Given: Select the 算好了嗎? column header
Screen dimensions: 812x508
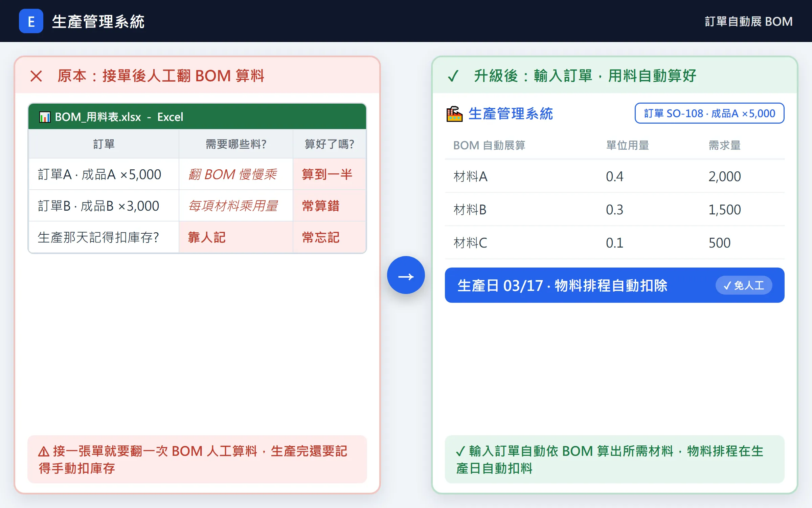Looking at the screenshot, I should coord(330,144).
